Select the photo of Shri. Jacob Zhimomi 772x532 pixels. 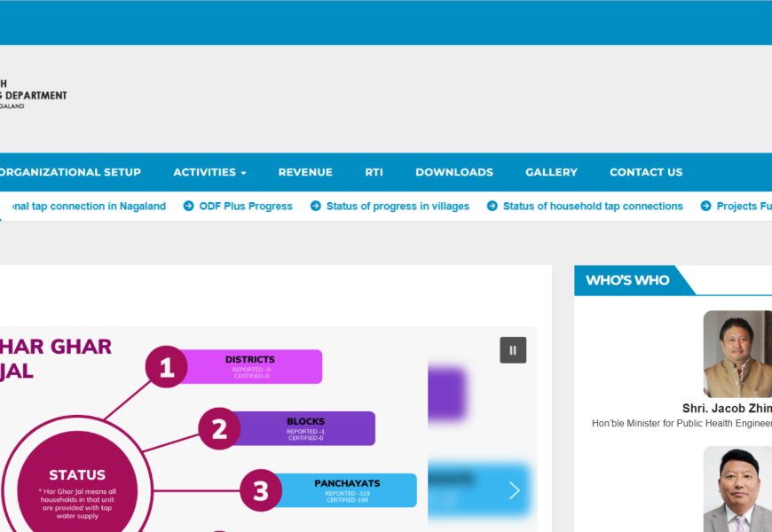tap(737, 354)
